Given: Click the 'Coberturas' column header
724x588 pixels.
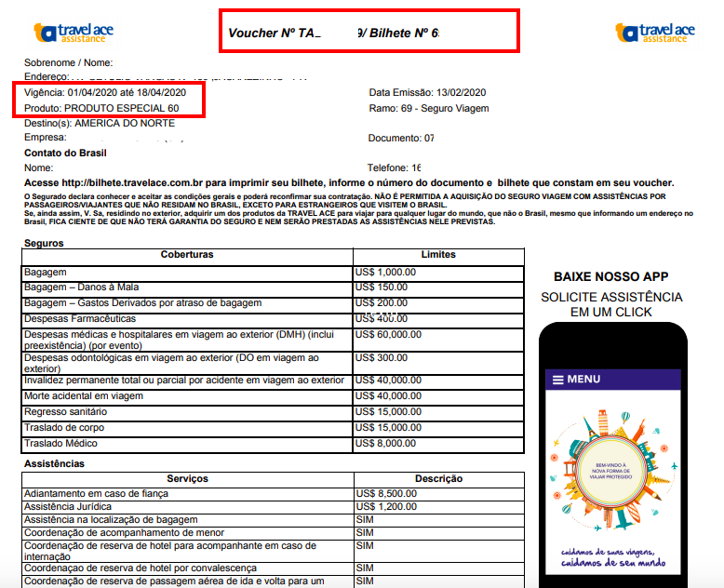Looking at the screenshot, I should pyautogui.click(x=187, y=254).
